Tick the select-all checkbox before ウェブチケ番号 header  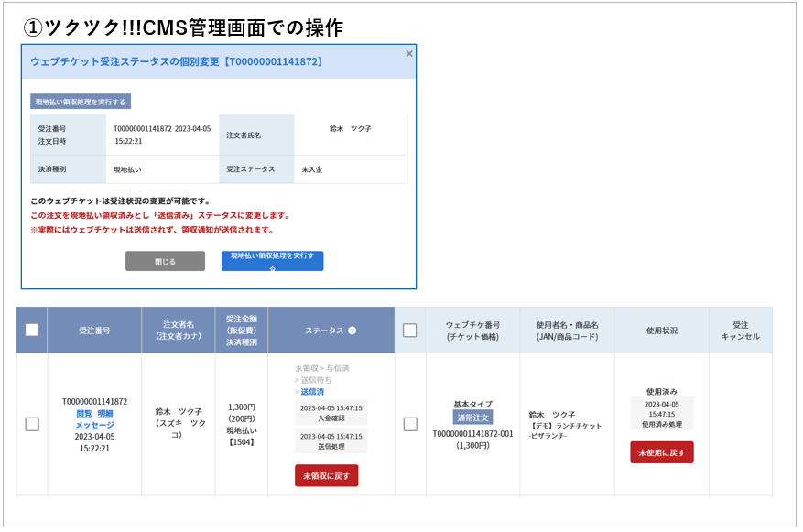point(409,331)
